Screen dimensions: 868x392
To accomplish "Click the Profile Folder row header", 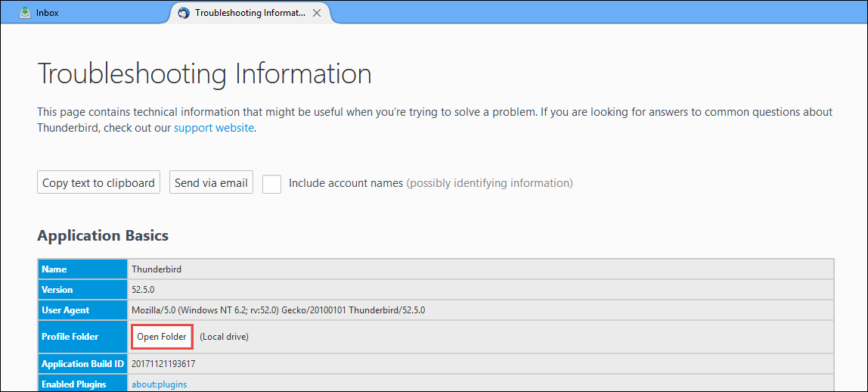I will [82, 337].
